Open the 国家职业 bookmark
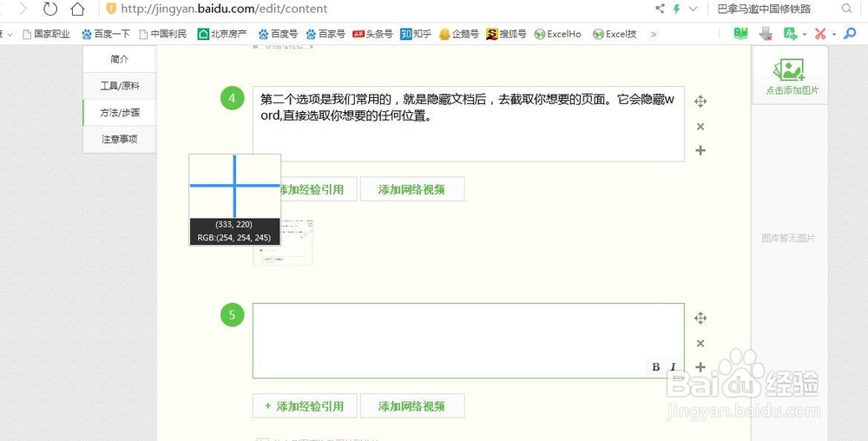This screenshot has width=868, height=441. click(47, 34)
